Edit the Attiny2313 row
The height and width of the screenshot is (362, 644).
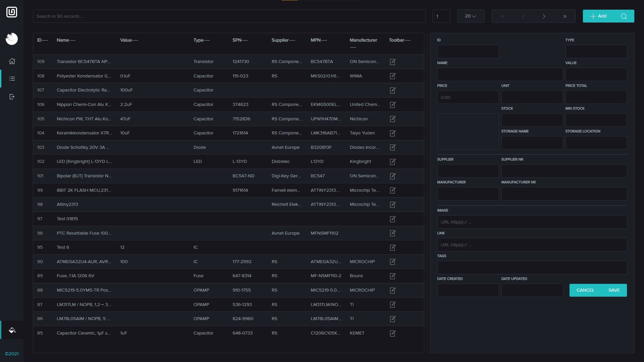pyautogui.click(x=393, y=204)
